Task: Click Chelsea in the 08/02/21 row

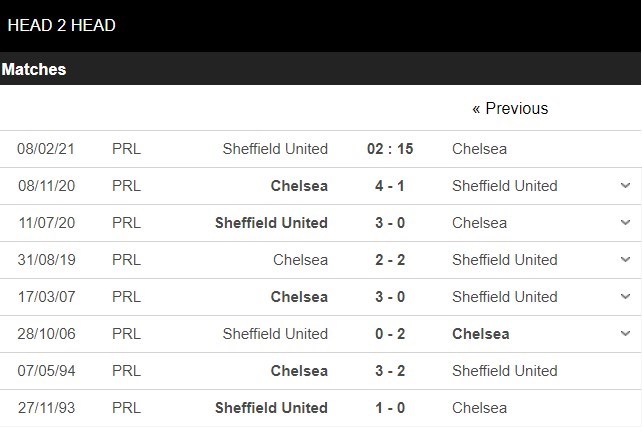Action: point(479,149)
